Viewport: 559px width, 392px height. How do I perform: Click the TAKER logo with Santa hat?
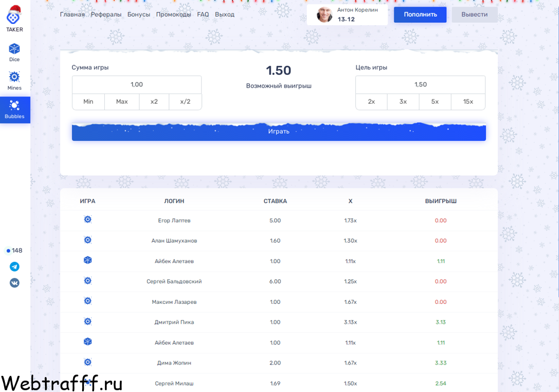[x=14, y=19]
